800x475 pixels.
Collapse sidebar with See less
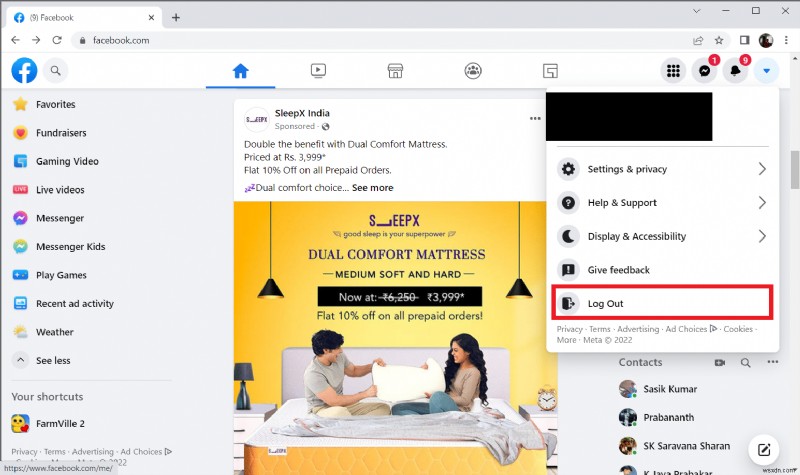[x=53, y=360]
